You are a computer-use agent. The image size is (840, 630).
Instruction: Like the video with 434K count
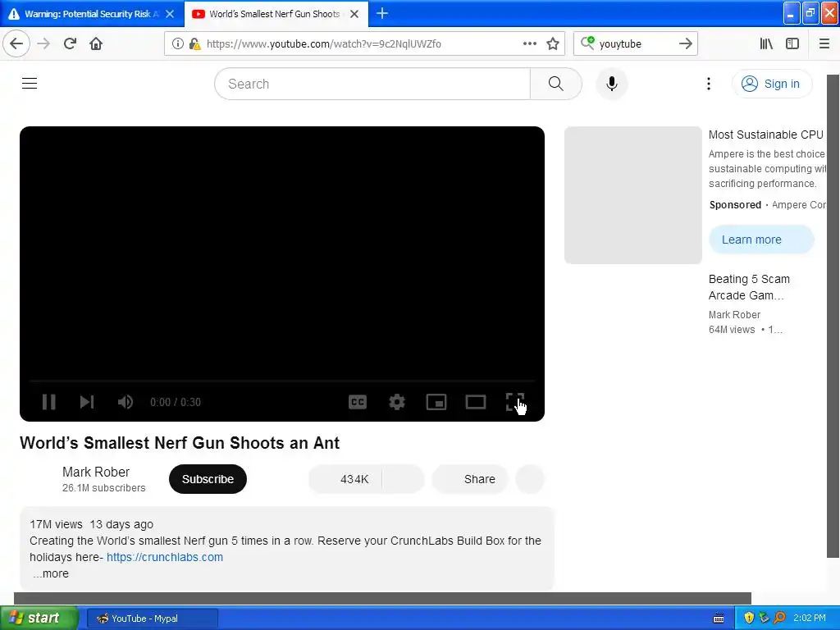click(345, 479)
